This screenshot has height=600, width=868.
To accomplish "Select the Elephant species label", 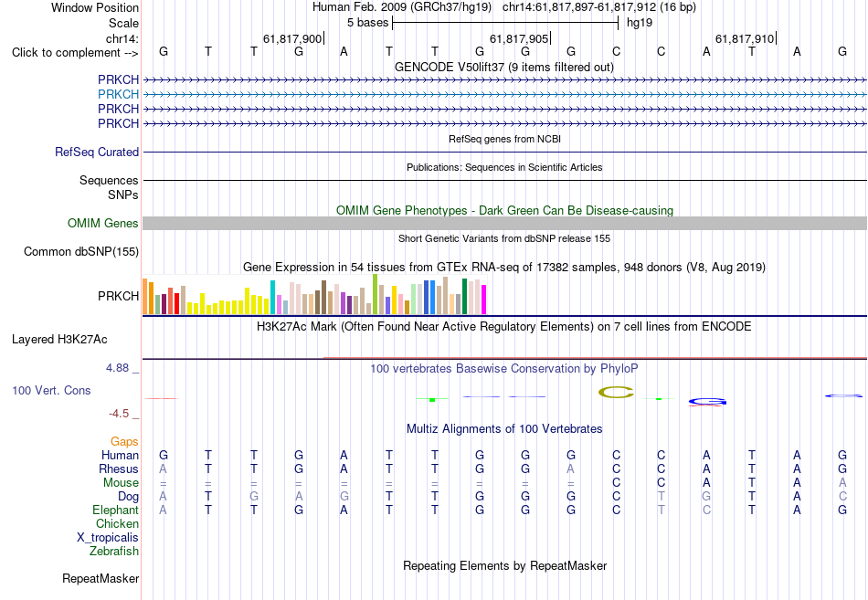I will click(x=115, y=511).
